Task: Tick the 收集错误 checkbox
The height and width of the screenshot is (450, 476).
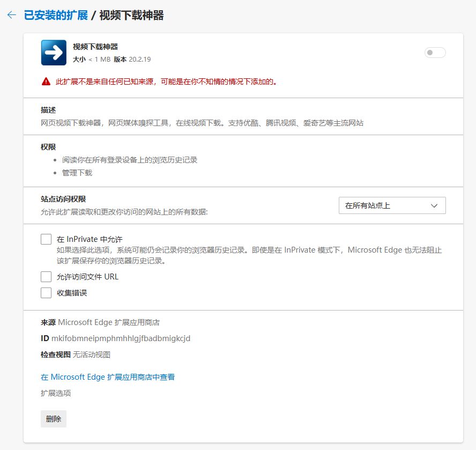Action: (x=46, y=293)
